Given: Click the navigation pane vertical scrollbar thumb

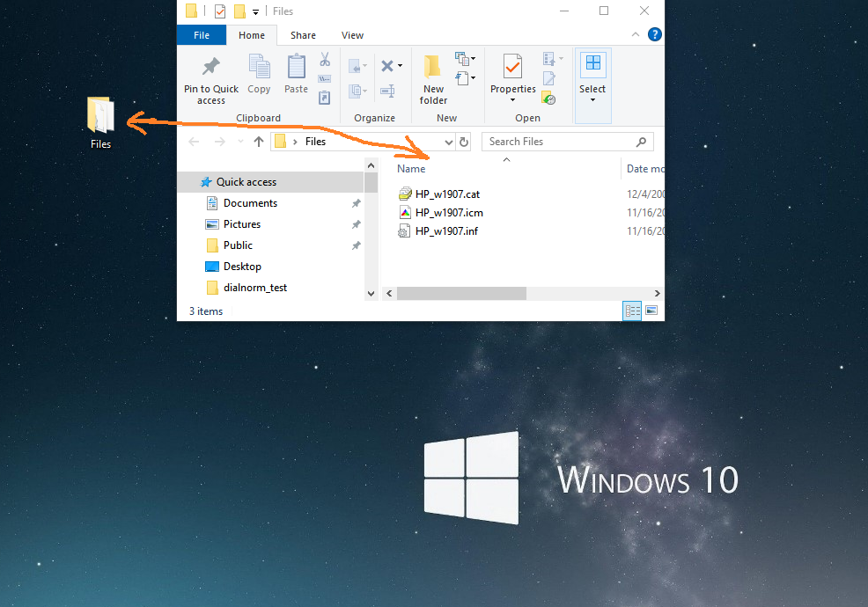Looking at the screenshot, I should click(371, 183).
